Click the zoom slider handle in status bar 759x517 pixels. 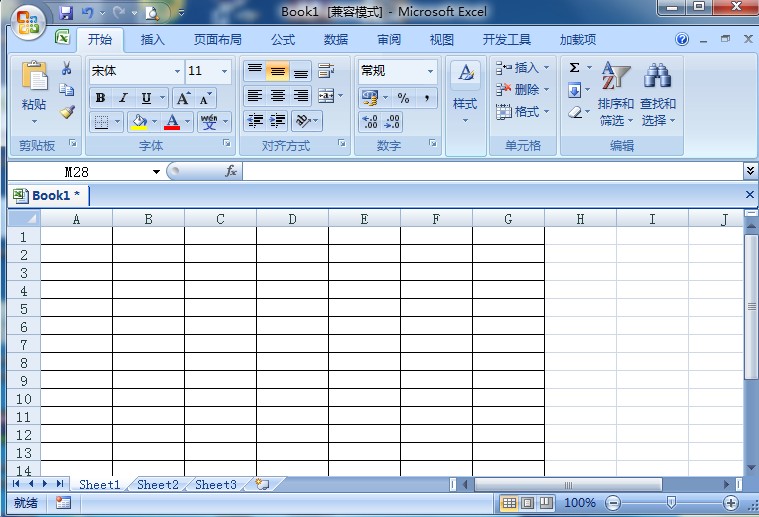coord(671,503)
